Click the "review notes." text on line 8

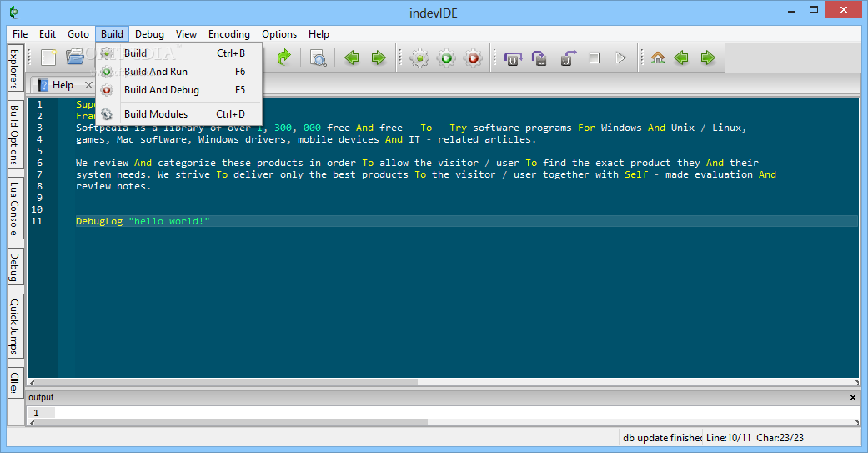[113, 186]
